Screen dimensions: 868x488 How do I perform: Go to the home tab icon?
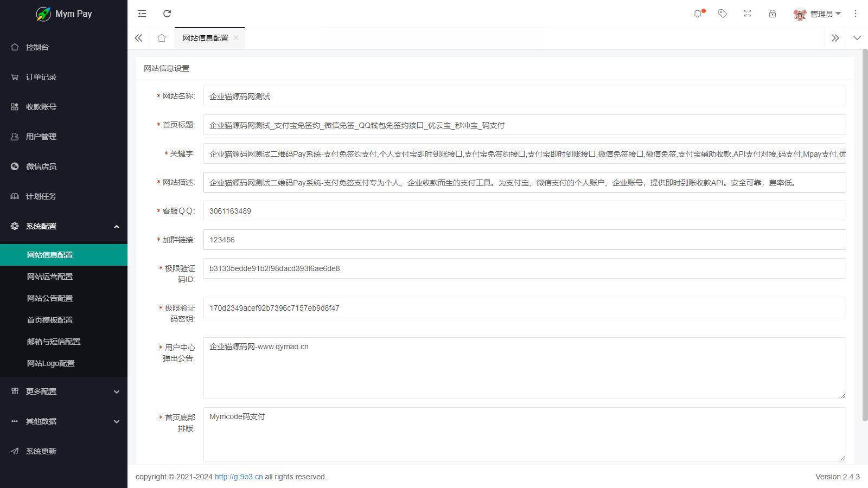point(162,38)
